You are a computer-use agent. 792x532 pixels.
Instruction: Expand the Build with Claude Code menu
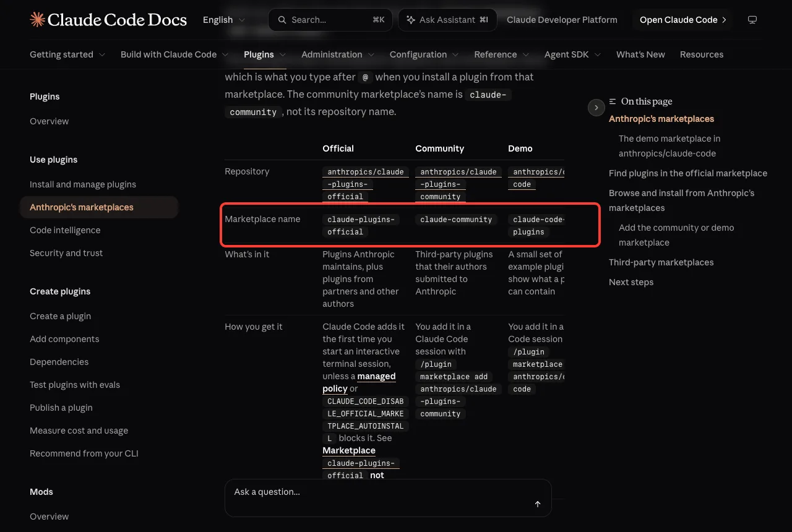click(174, 54)
